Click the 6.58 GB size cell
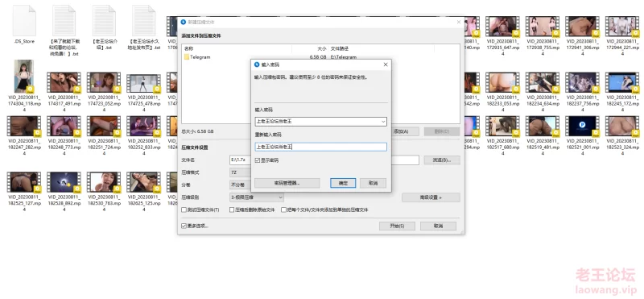 tap(318, 57)
